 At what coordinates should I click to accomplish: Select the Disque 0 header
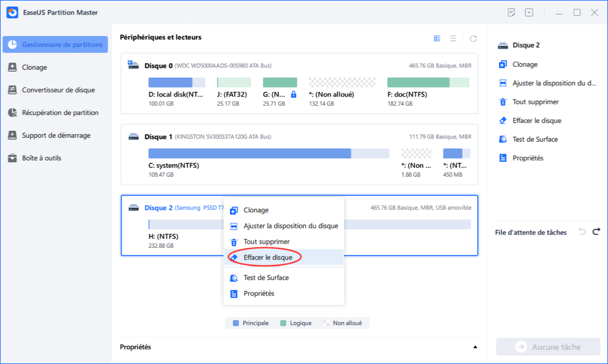[159, 66]
